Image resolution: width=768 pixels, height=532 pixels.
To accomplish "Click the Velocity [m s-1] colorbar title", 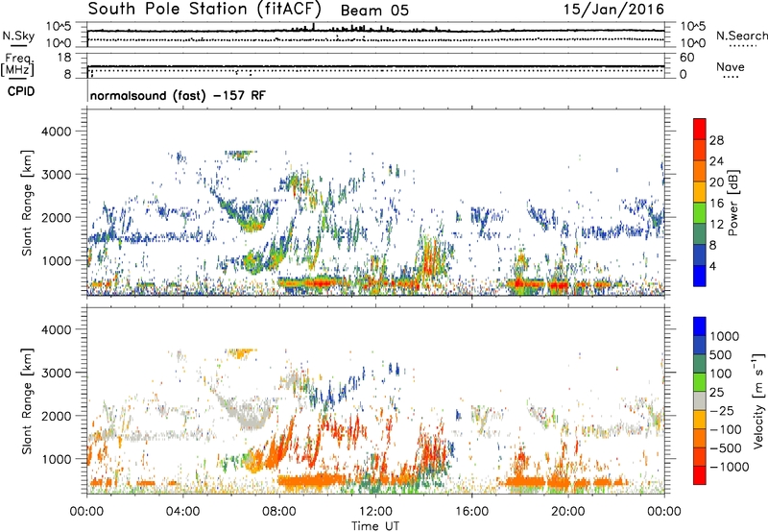I will (758, 400).
